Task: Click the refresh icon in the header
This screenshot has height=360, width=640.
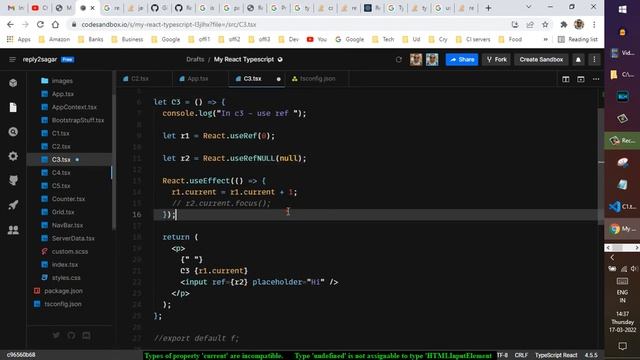Action: 399,60
